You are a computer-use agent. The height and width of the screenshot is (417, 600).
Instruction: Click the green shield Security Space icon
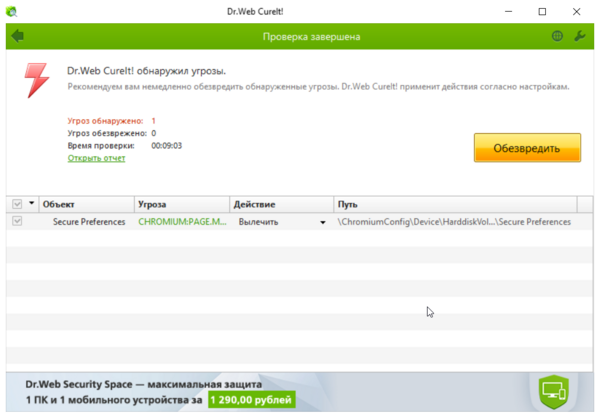click(x=554, y=392)
